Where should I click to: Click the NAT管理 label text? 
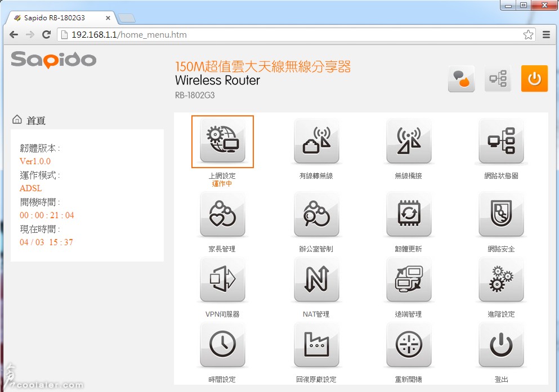pyautogui.click(x=316, y=314)
